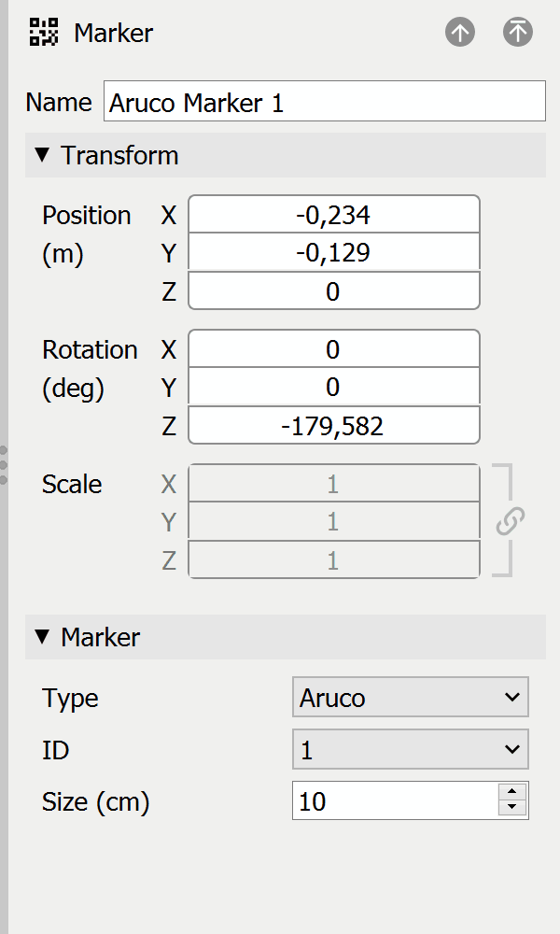
Task: Open the marker Type dropdown
Action: [410, 698]
